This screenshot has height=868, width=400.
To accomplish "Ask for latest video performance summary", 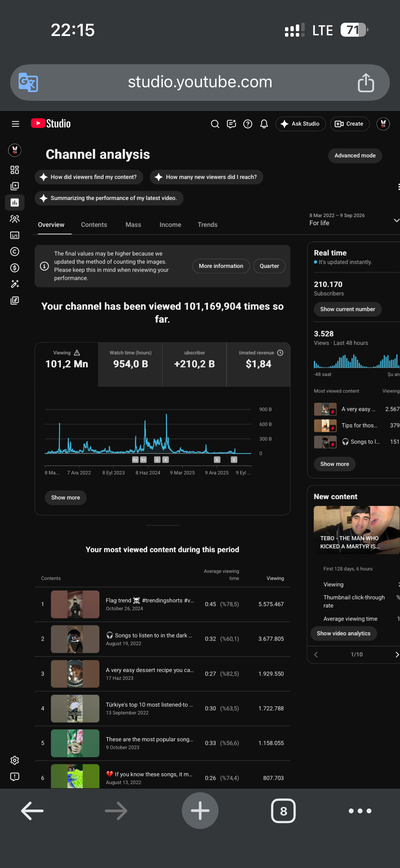I will pyautogui.click(x=109, y=198).
